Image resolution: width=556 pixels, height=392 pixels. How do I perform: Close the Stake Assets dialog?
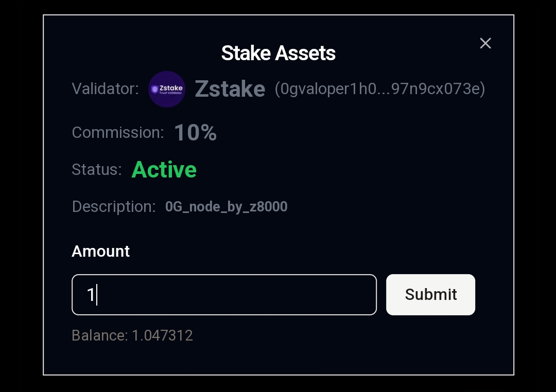click(485, 43)
